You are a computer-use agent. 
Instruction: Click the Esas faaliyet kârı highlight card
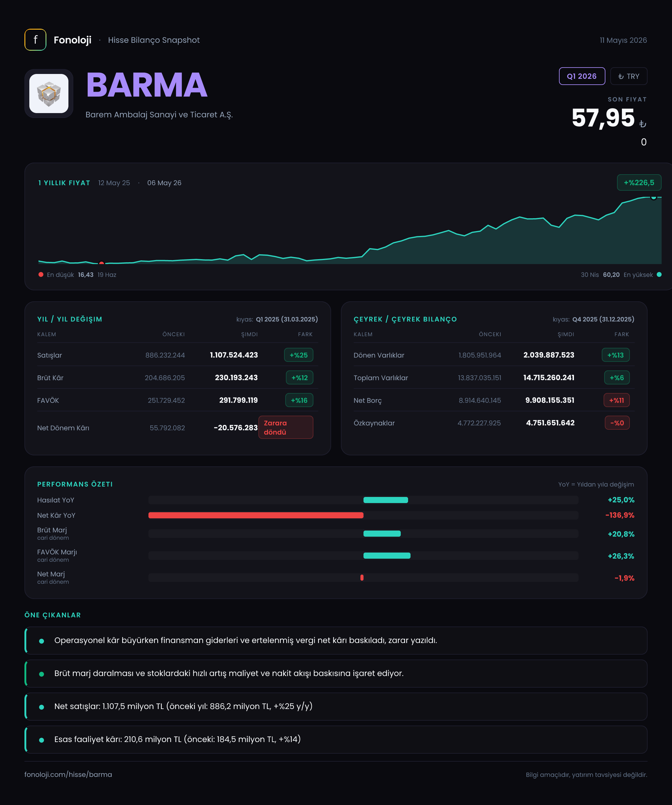pyautogui.click(x=336, y=740)
